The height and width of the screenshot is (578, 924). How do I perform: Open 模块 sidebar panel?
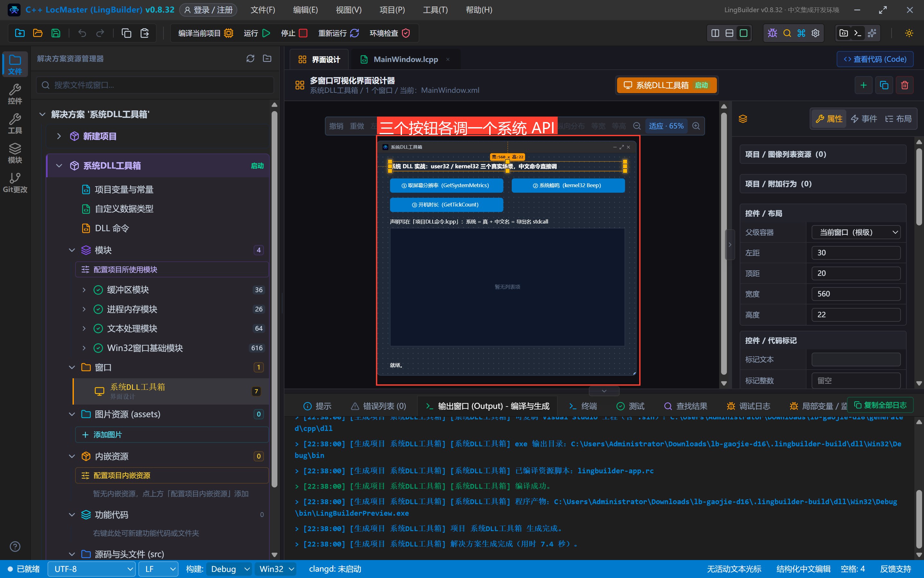tap(15, 153)
